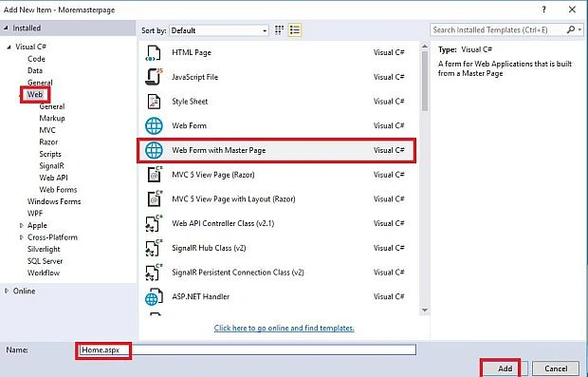
Task: Select the Data category
Action: coord(35,70)
